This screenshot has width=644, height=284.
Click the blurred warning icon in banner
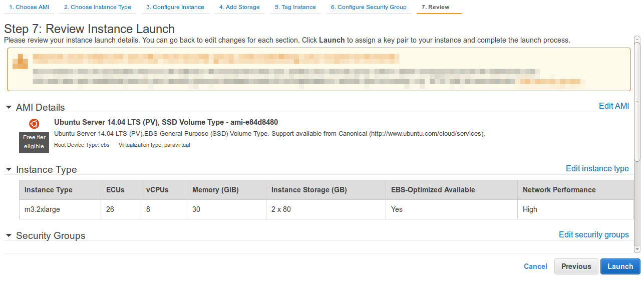pyautogui.click(x=20, y=61)
